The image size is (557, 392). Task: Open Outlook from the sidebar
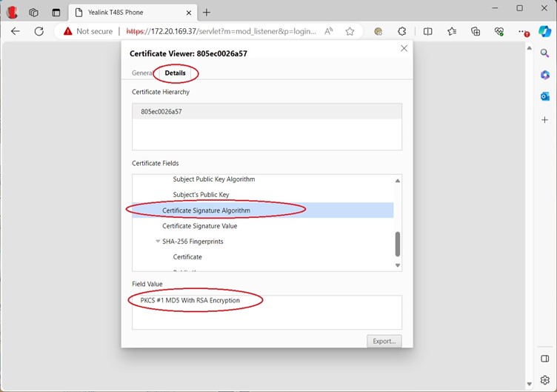click(x=544, y=97)
